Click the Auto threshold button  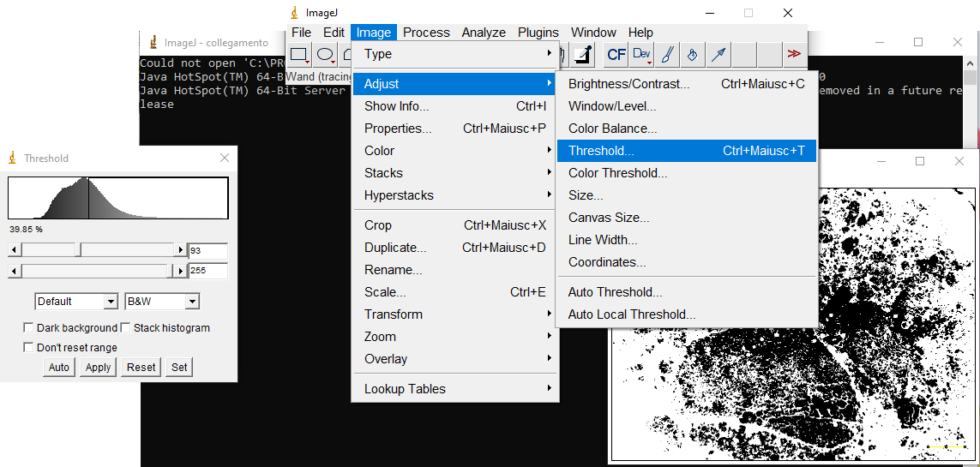[x=59, y=368]
